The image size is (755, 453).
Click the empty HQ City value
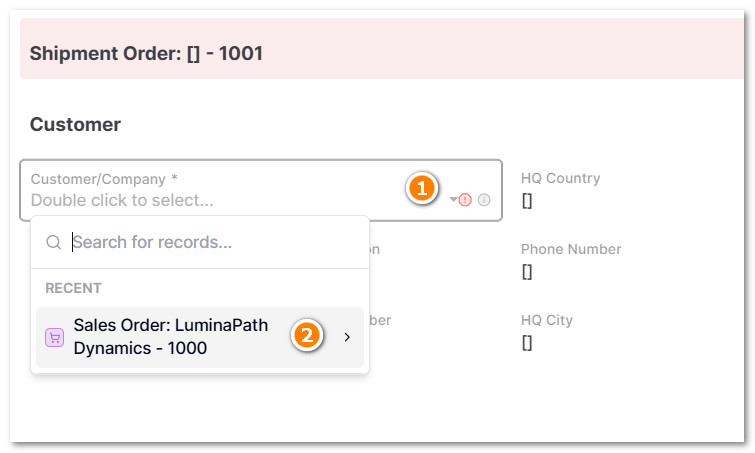pos(527,343)
